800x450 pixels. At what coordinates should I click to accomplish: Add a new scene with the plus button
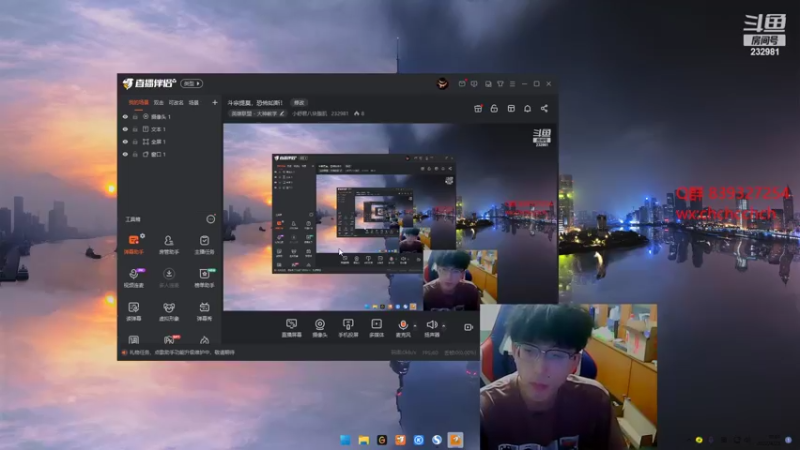[x=215, y=103]
